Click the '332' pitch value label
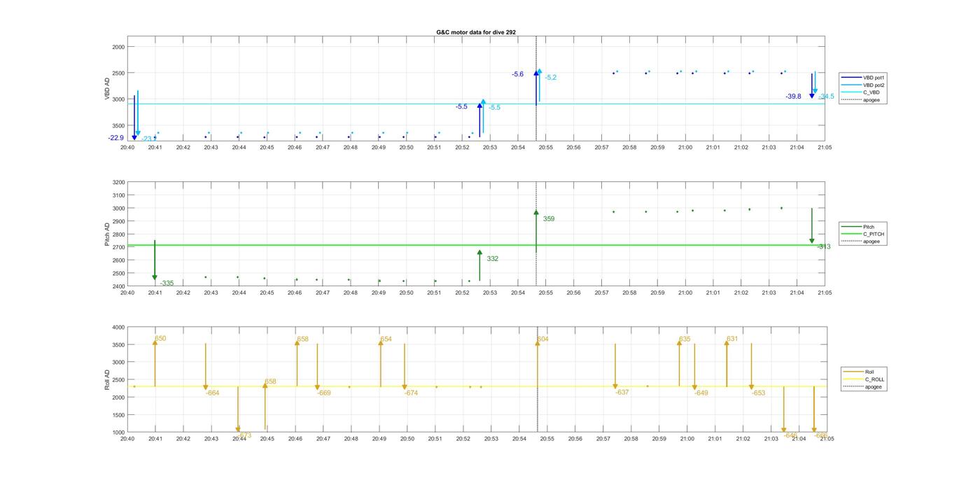The image size is (980, 485). (493, 259)
